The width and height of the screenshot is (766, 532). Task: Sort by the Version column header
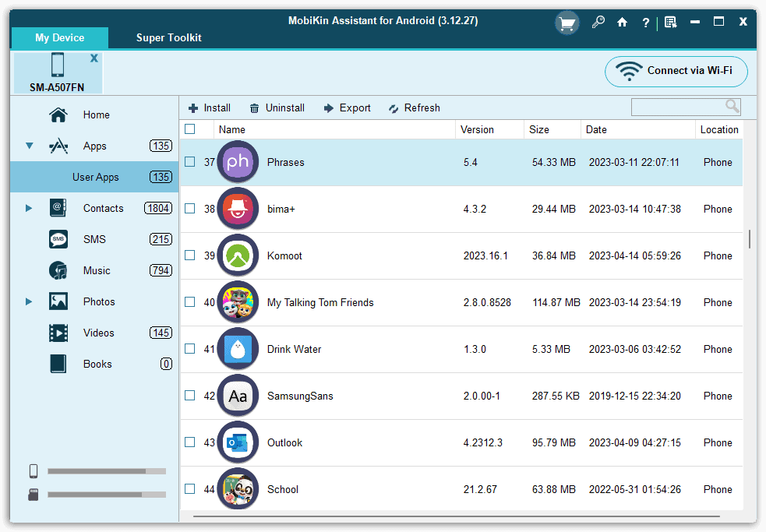click(489, 129)
